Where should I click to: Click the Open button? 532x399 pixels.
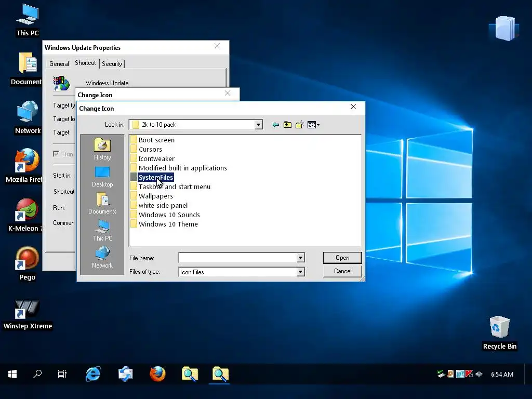(342, 258)
